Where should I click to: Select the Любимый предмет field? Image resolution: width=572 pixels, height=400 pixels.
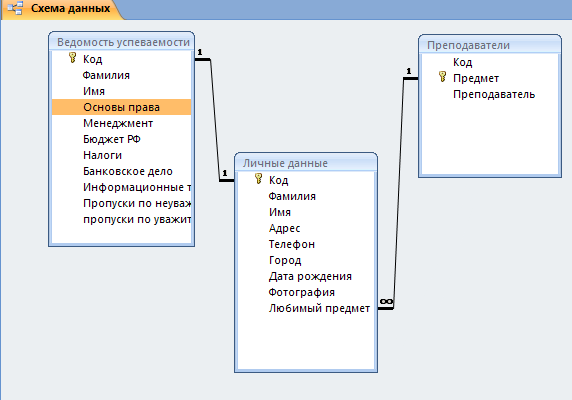click(x=306, y=308)
